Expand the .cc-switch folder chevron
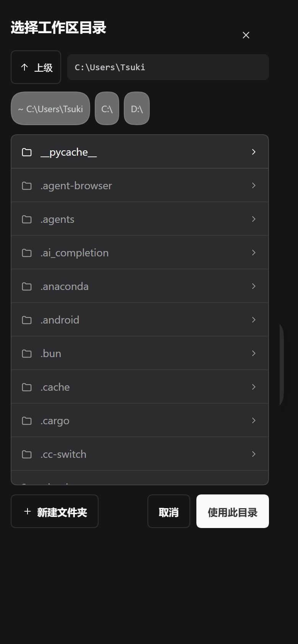This screenshot has height=644, width=298. (x=254, y=454)
